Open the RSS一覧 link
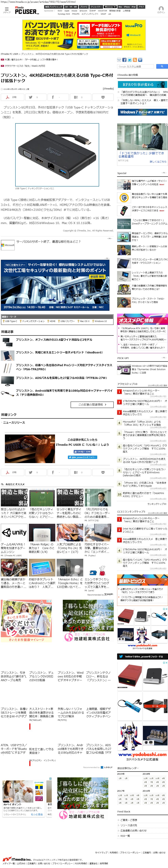This screenshot has height=868, width=168. tap(125, 836)
